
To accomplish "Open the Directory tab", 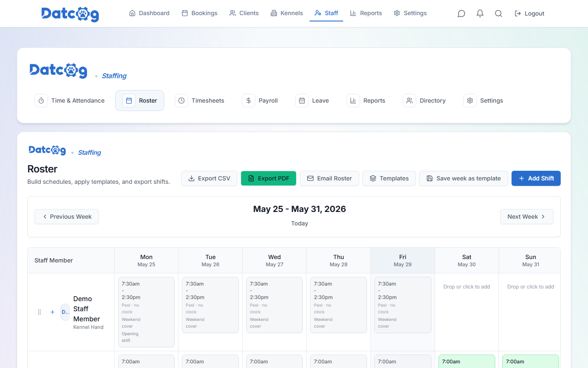I will [424, 101].
